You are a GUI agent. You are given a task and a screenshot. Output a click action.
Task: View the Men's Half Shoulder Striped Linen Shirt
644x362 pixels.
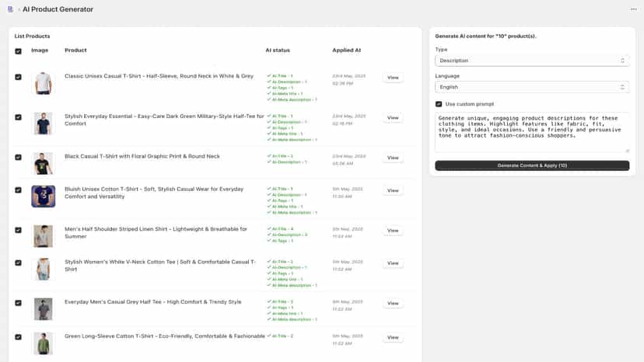tap(393, 231)
